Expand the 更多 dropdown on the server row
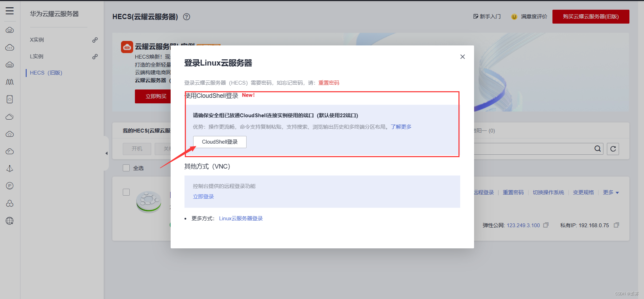This screenshot has width=644, height=299. point(611,193)
